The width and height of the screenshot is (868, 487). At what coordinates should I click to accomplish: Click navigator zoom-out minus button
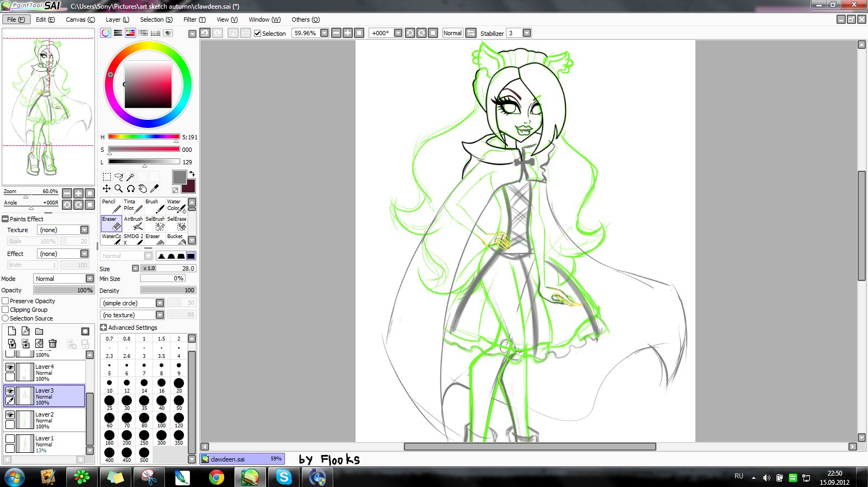click(x=67, y=193)
